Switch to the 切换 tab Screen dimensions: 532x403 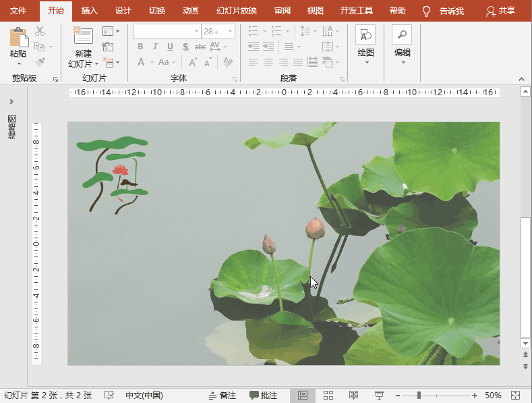tap(157, 11)
